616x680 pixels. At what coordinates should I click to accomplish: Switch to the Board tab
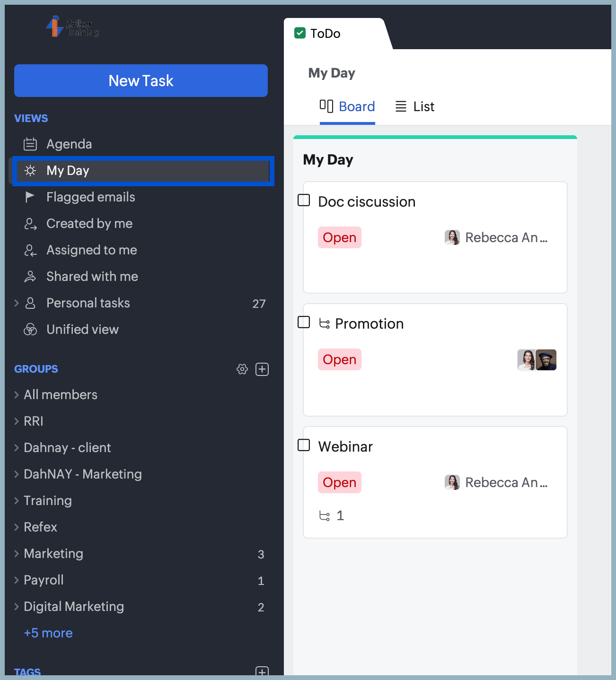coord(347,106)
